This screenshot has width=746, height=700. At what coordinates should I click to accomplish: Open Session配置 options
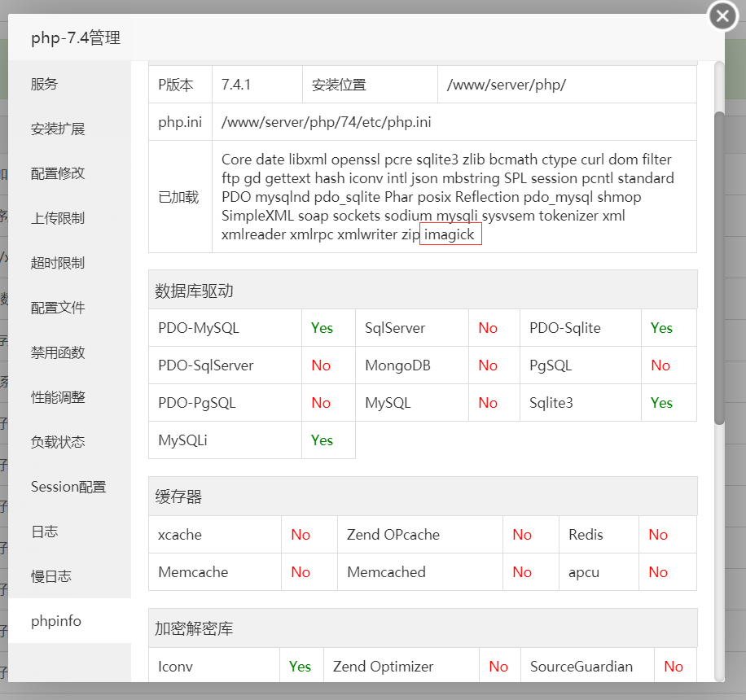point(67,487)
